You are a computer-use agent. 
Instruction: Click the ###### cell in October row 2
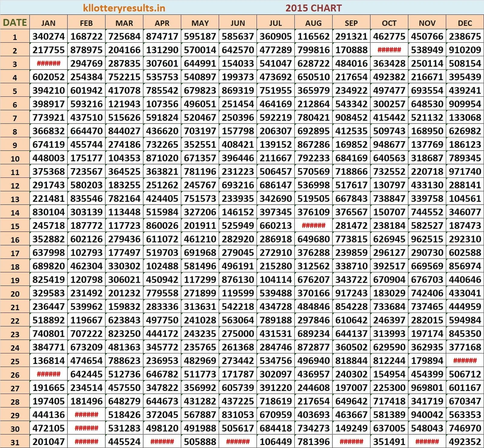[x=389, y=50]
